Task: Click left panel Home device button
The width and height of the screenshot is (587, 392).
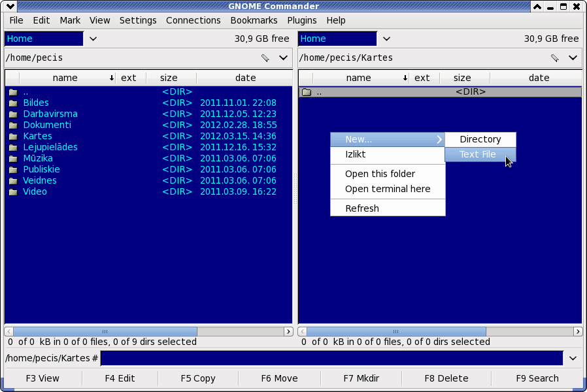Action: tap(44, 39)
